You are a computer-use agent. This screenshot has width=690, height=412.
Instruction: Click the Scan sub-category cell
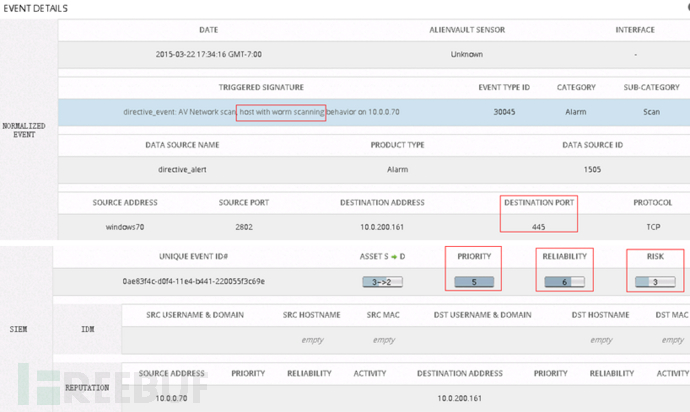click(x=651, y=112)
